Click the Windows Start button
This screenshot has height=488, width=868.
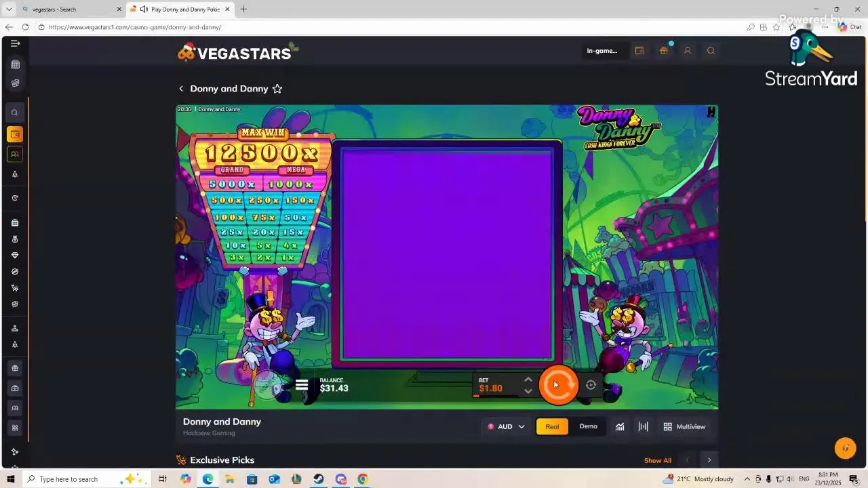[10, 479]
